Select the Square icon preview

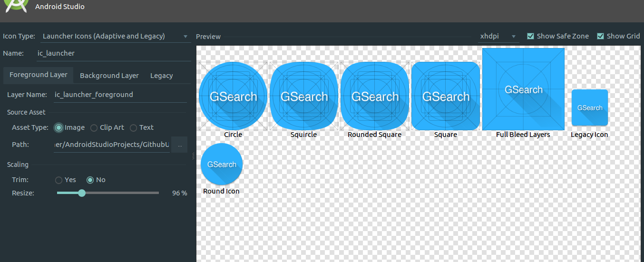pos(446,96)
